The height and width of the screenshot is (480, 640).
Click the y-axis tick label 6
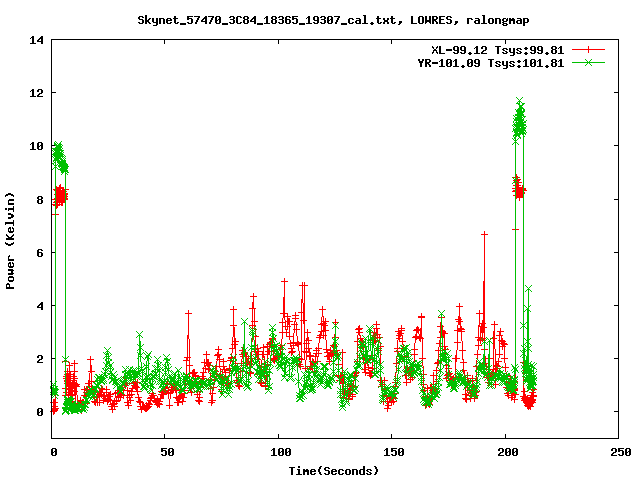pos(40,253)
